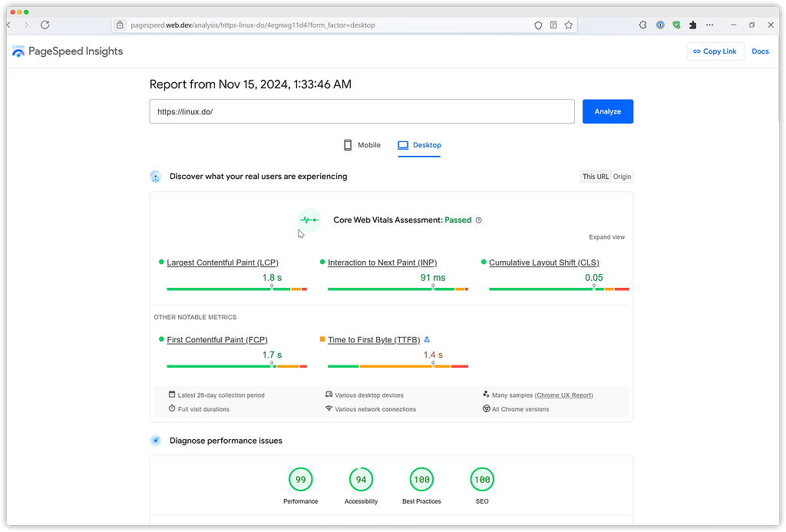Click the blue password manager extension icon
This screenshot has width=786, height=532.
(x=660, y=25)
